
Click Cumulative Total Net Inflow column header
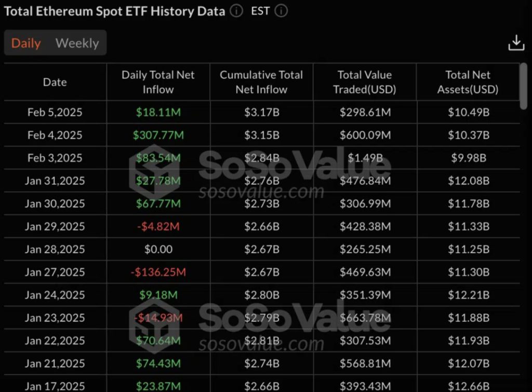point(261,82)
